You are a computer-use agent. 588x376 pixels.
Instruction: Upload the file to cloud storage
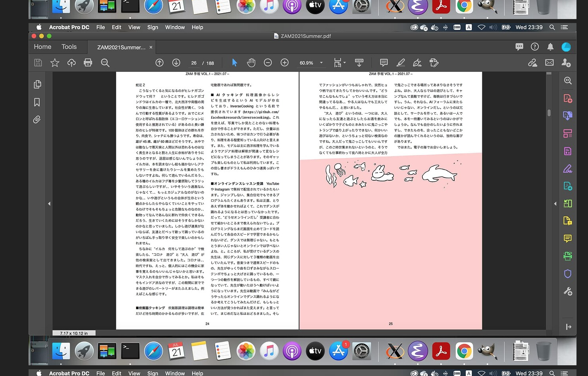71,63
